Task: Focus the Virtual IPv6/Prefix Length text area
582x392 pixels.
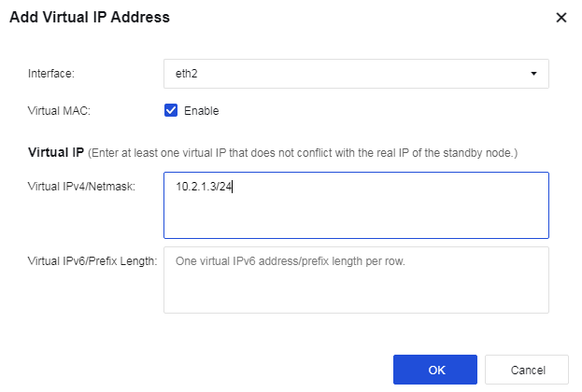Action: tap(355, 289)
